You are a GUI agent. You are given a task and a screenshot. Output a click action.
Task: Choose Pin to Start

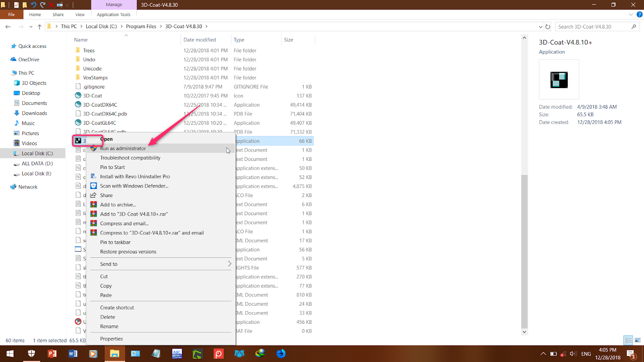pos(161,167)
